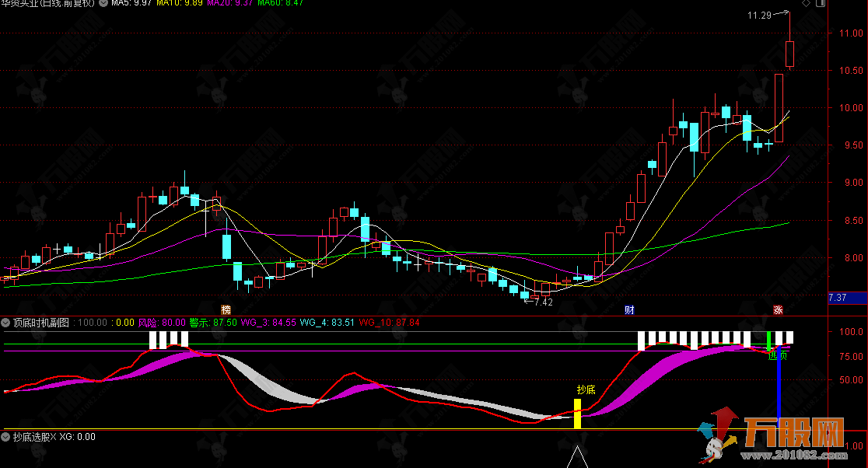Select the MA60 indicator label
The height and width of the screenshot is (468, 868).
pyautogui.click(x=280, y=4)
